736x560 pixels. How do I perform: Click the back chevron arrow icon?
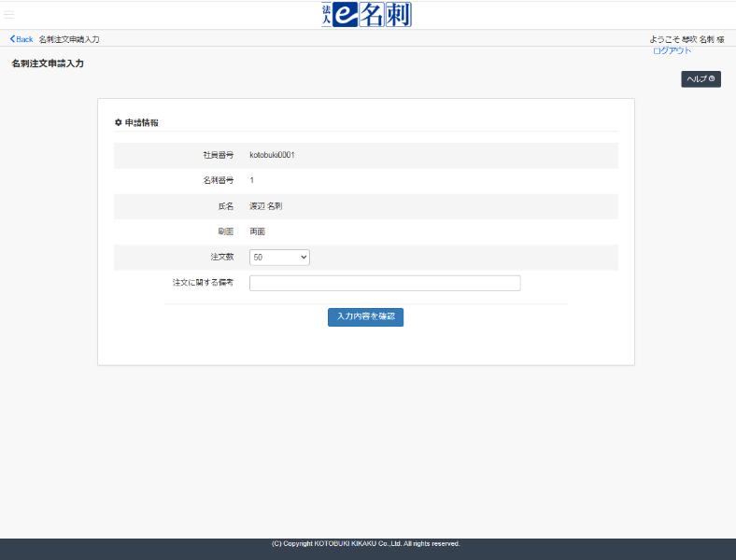point(12,39)
